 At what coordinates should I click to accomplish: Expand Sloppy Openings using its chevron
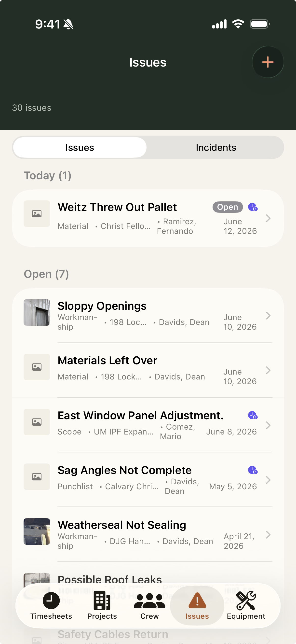(268, 316)
